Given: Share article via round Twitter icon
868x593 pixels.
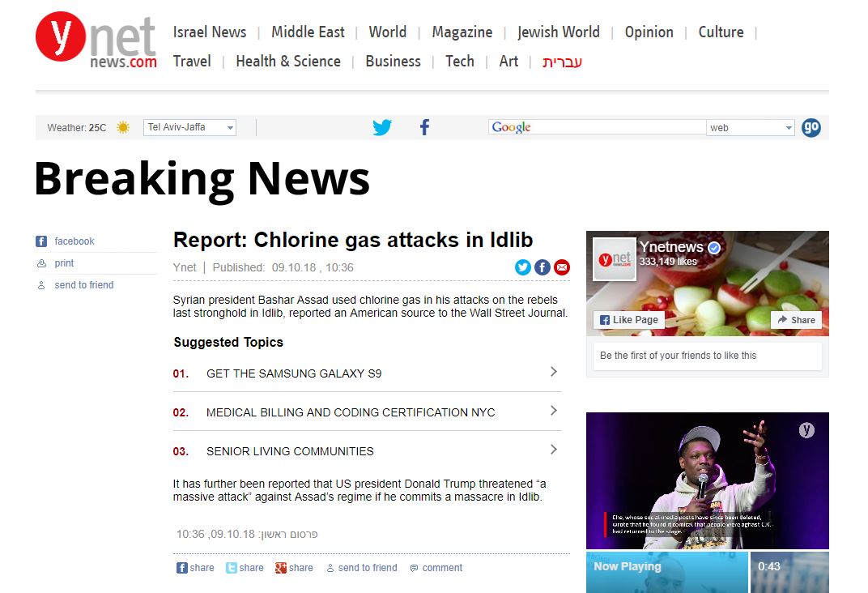Looking at the screenshot, I should point(522,267).
